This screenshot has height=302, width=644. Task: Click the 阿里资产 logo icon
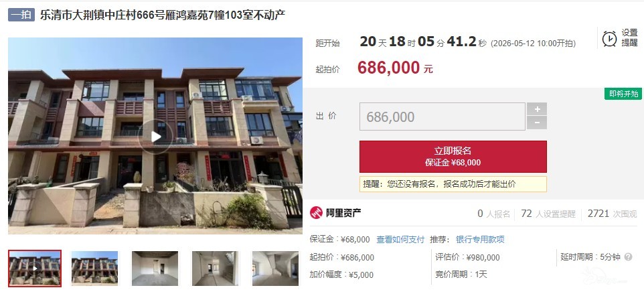316,213
